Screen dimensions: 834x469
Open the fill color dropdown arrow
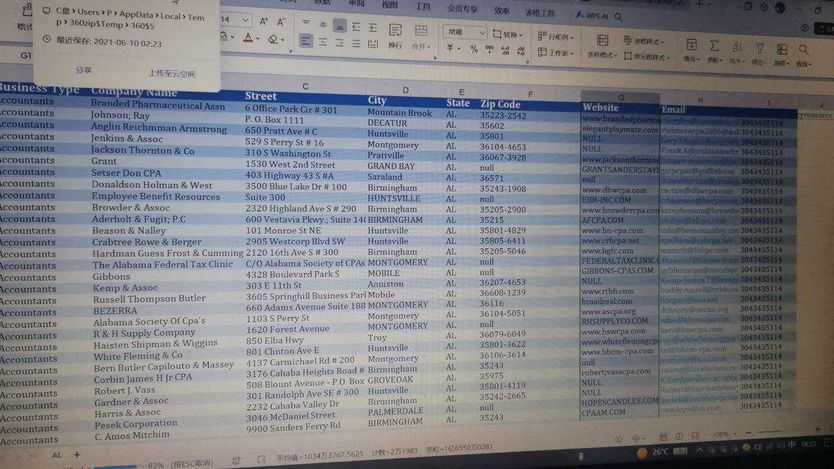click(233, 37)
